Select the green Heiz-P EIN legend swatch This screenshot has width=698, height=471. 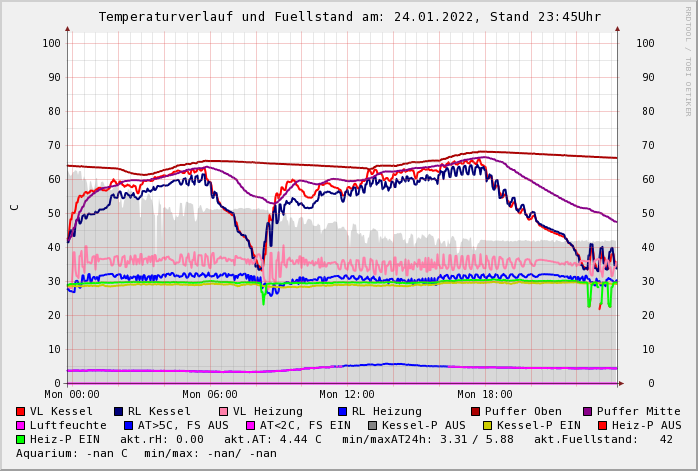[x=21, y=439]
